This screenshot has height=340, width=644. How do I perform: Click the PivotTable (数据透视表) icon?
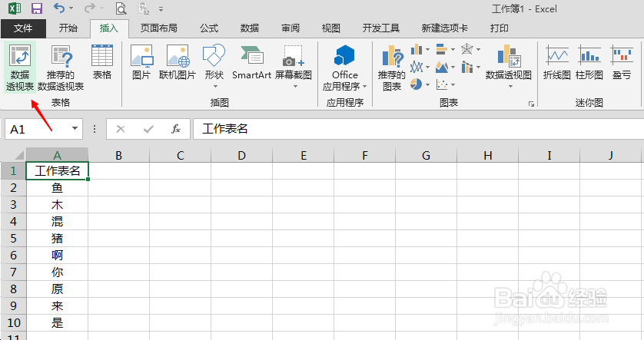click(21, 68)
